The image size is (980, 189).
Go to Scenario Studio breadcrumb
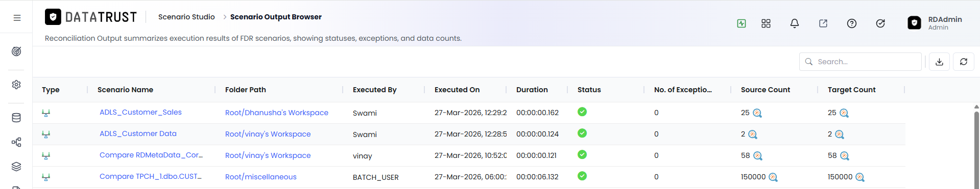tap(186, 17)
